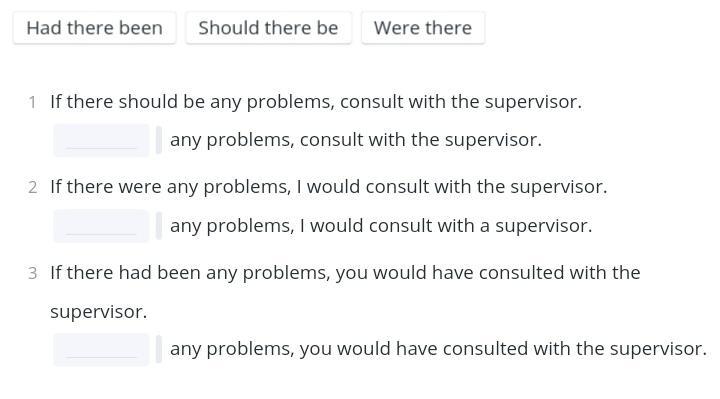Activate the blank field under sentence 3
Image resolution: width=720 pixels, height=399 pixels.
tap(101, 349)
